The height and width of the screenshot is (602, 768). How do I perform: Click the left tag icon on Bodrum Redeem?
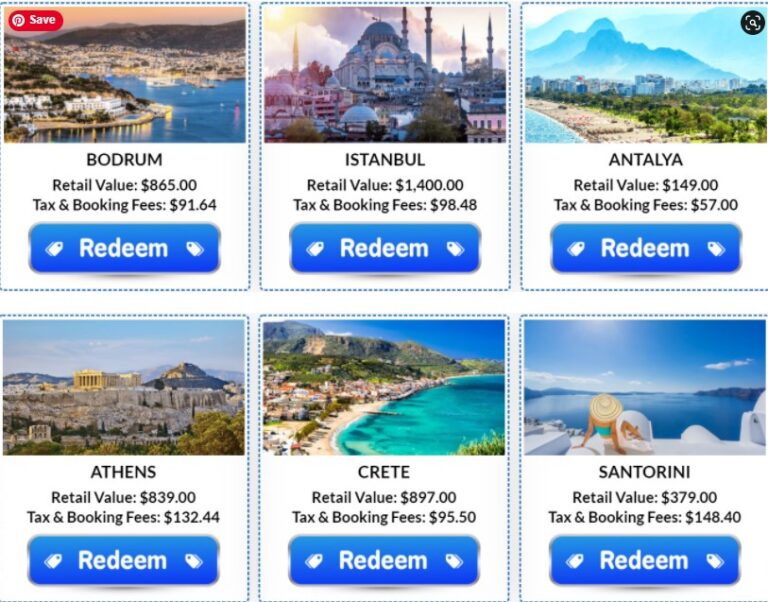54,249
